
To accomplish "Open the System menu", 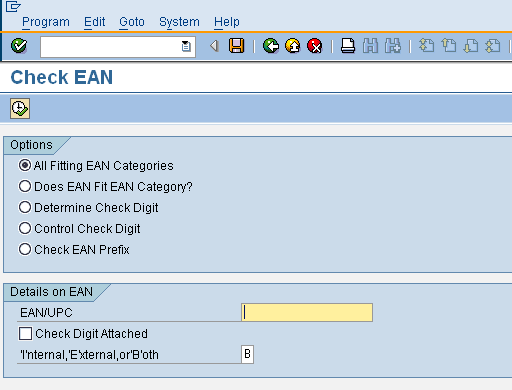I will point(179,22).
